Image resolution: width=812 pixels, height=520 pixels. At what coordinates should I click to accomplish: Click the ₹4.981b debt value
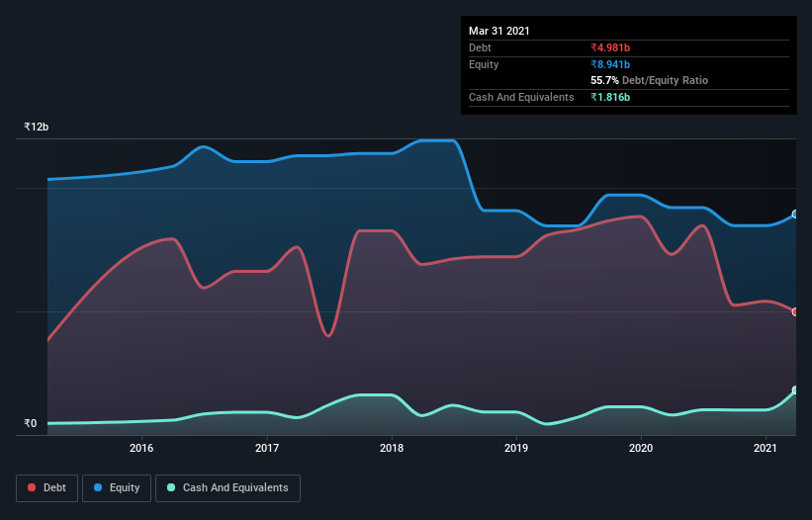[610, 47]
